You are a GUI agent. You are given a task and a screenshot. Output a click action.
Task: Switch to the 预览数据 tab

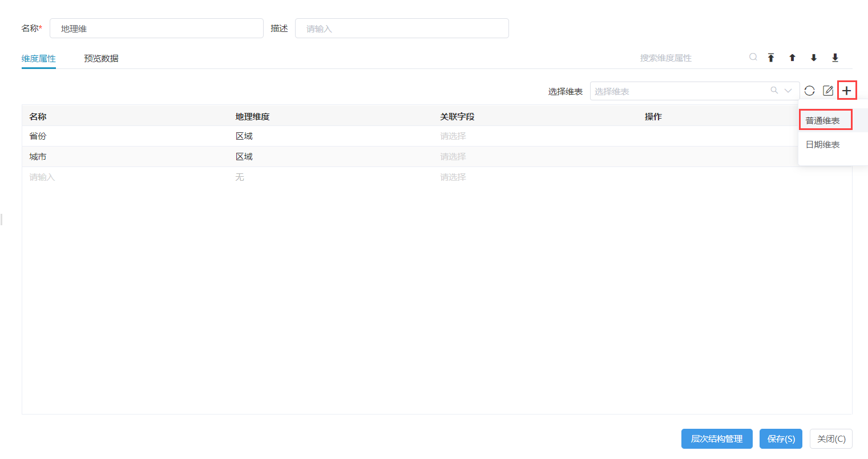pyautogui.click(x=101, y=58)
